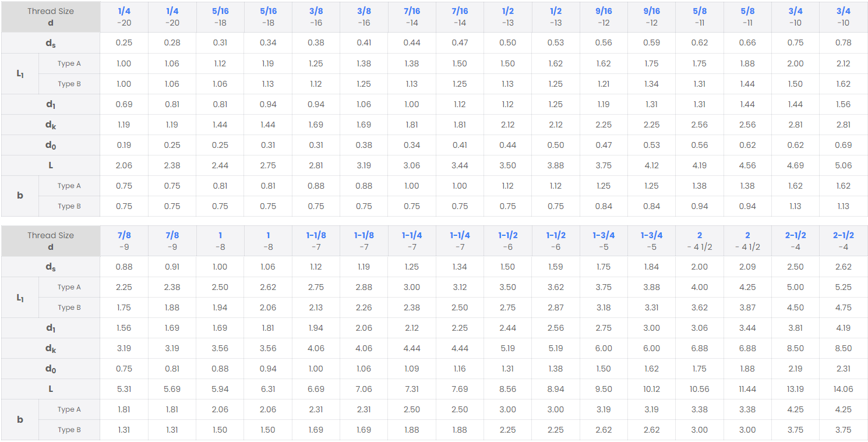Image resolution: width=868 pixels, height=442 pixels.
Task: Pick the L1 Type B value 3.31
Action: click(651, 307)
